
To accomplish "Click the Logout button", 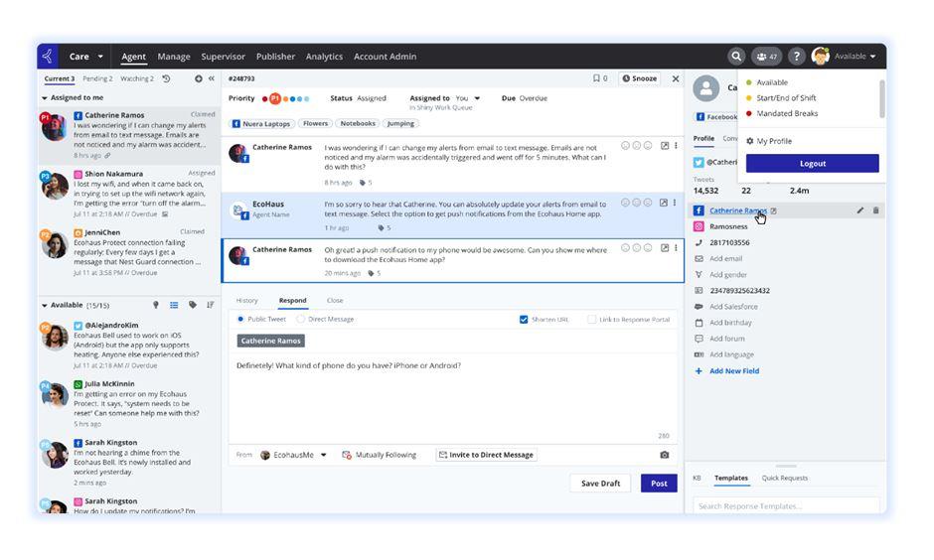I will (812, 163).
